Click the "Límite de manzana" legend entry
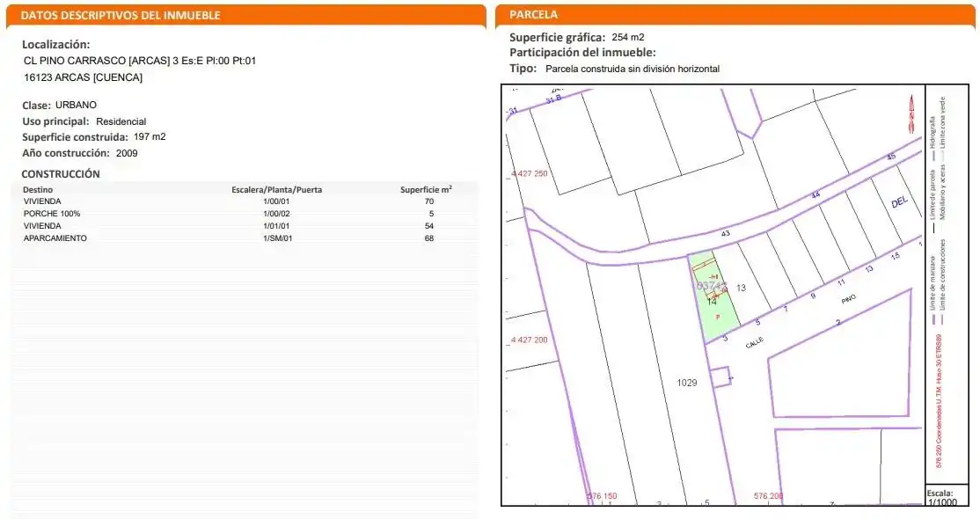 tap(932, 289)
